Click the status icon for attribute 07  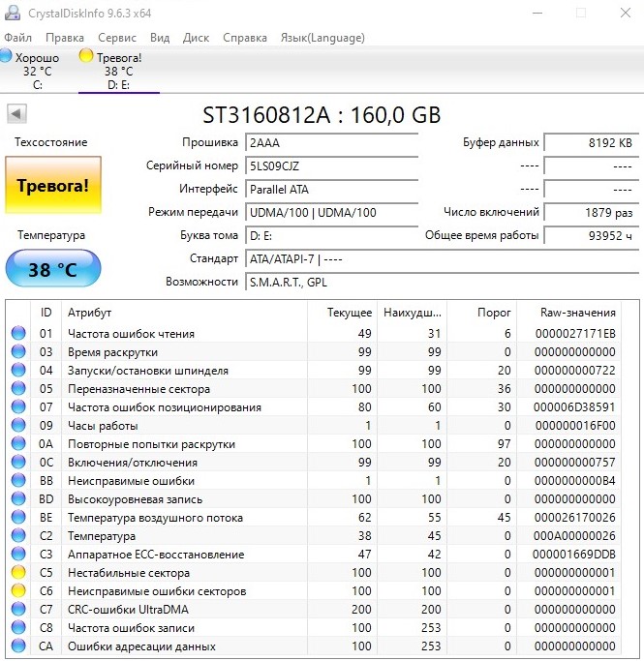(x=18, y=406)
